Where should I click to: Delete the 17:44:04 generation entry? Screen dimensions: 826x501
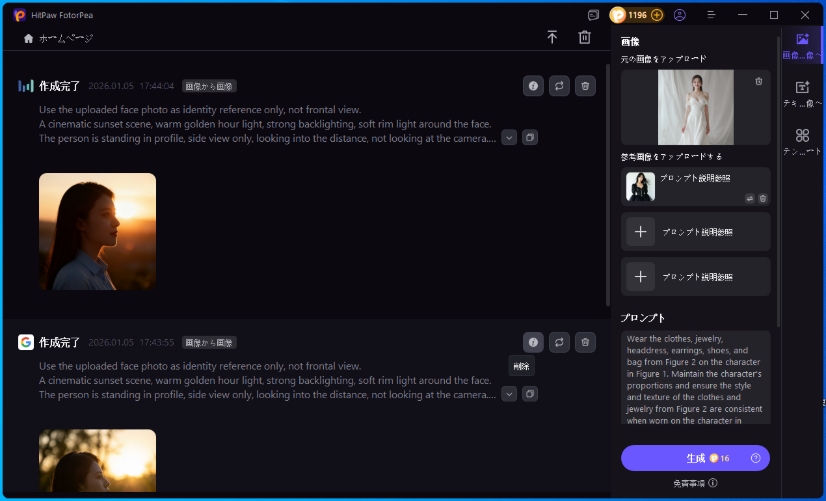585,86
